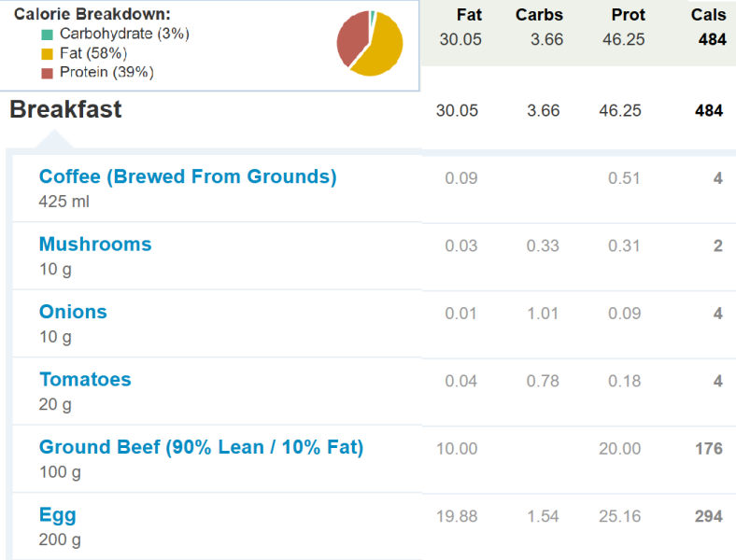Click the Calorie Breakdown heading

(92, 14)
